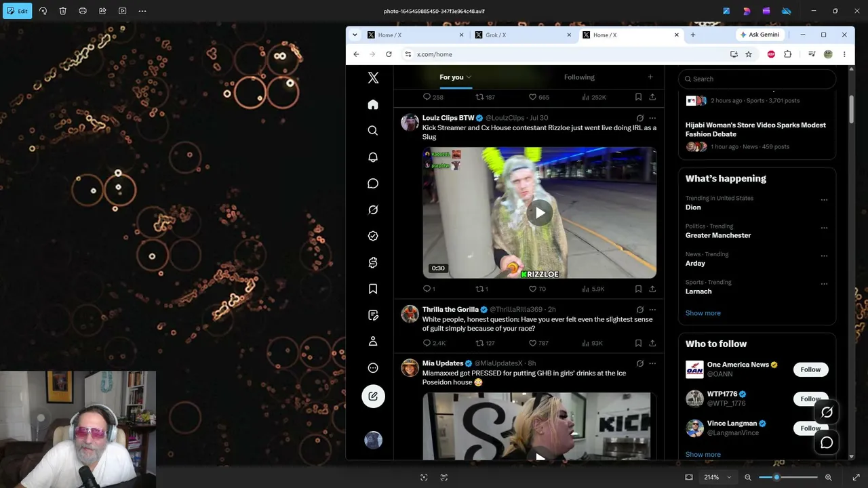Viewport: 868px width, 488px height.
Task: Rotate the image in Photos toolbar
Action: coord(43,11)
